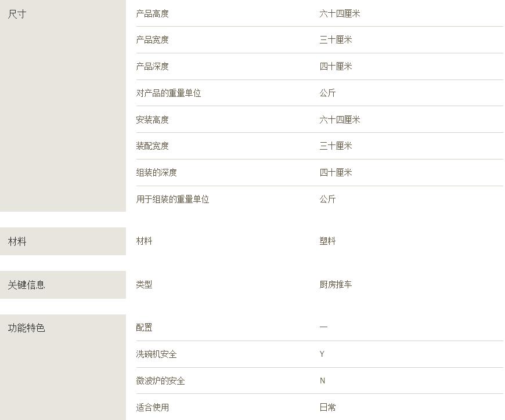Click 三十厘米 value beside 产品宽度

336,40
